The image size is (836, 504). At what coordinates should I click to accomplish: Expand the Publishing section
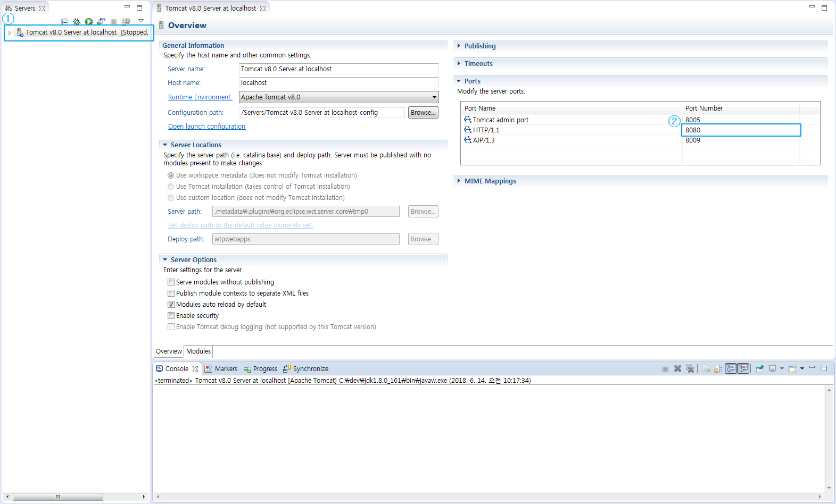coord(459,46)
